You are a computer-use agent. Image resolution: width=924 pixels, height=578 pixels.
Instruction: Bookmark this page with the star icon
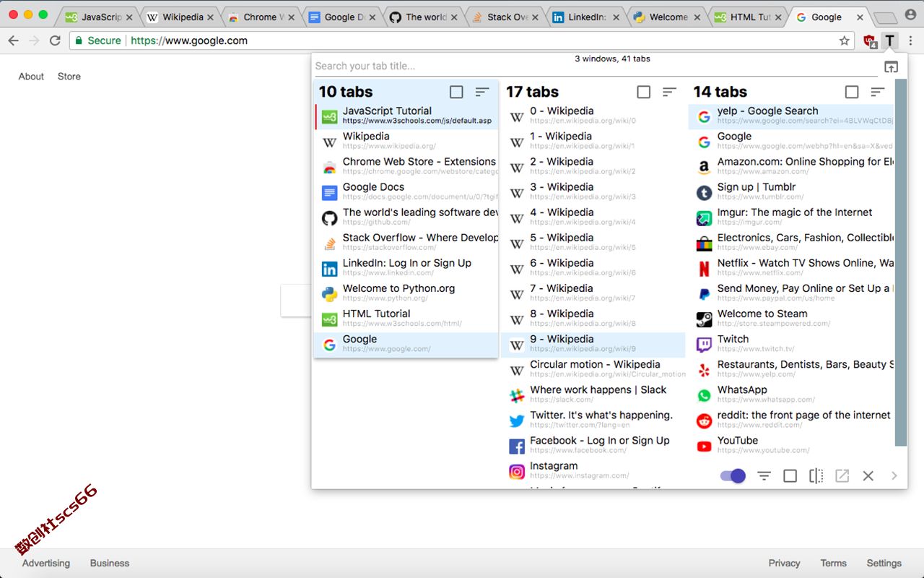tap(845, 40)
